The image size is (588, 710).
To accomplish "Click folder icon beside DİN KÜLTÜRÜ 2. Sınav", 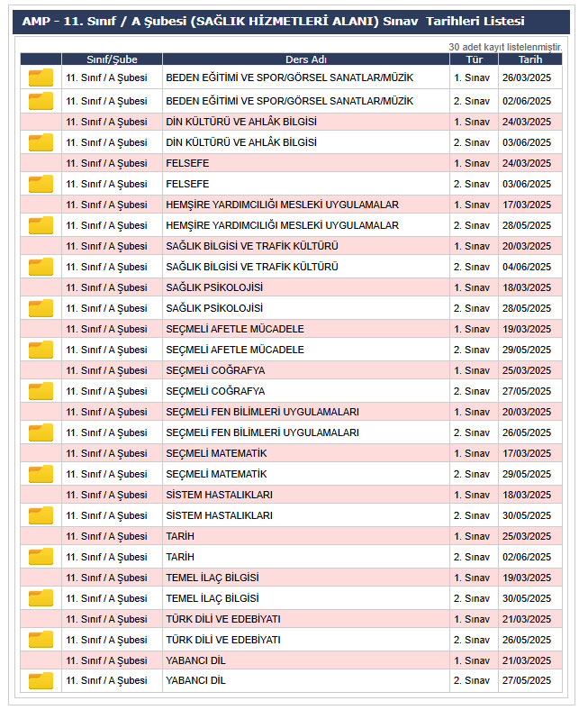I will (x=41, y=142).
